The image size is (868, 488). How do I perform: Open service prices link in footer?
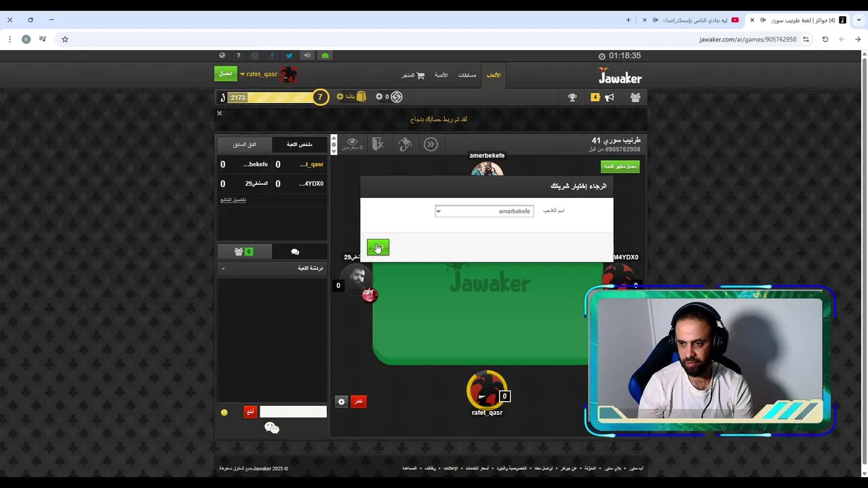pyautogui.click(x=477, y=468)
